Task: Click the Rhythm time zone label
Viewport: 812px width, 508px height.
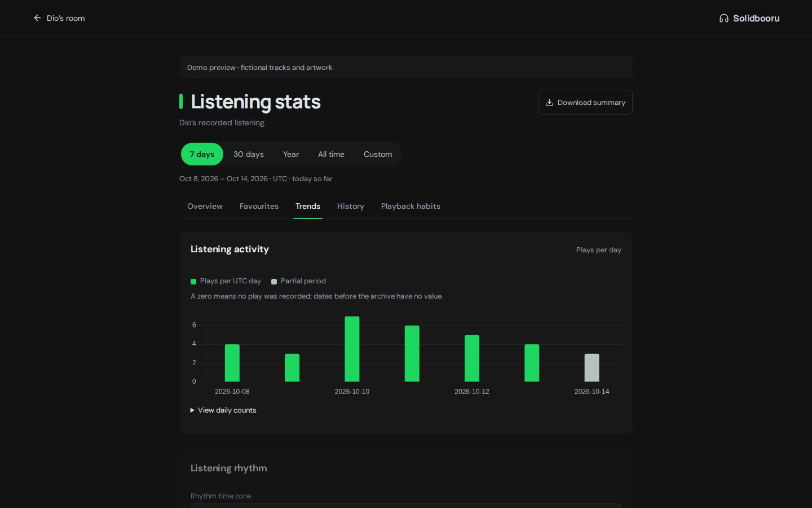Action: click(x=220, y=496)
